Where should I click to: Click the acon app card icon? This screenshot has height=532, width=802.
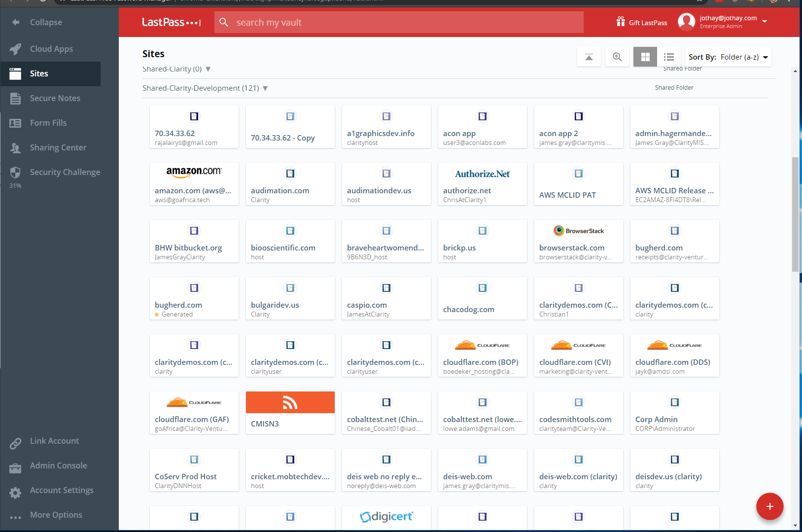(x=483, y=116)
